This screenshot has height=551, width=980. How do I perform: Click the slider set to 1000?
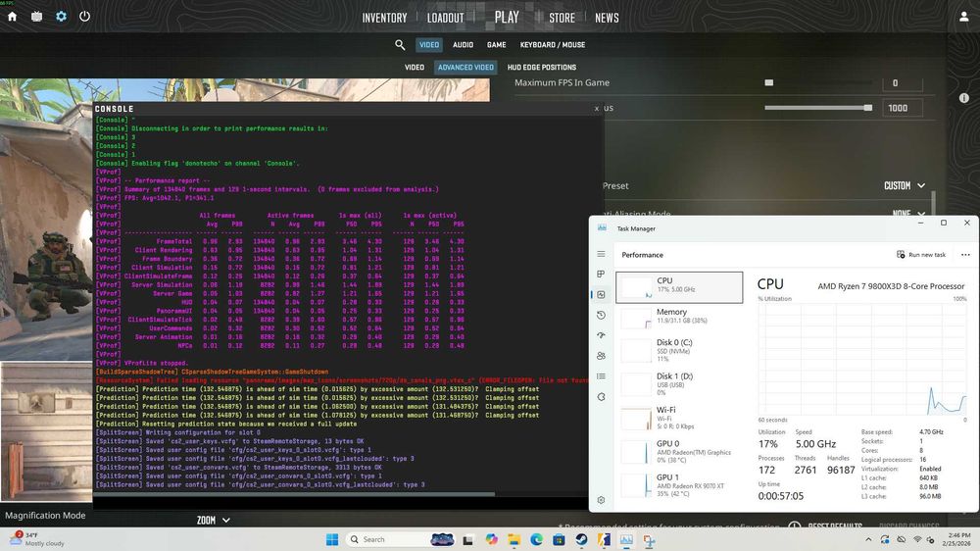(818, 108)
